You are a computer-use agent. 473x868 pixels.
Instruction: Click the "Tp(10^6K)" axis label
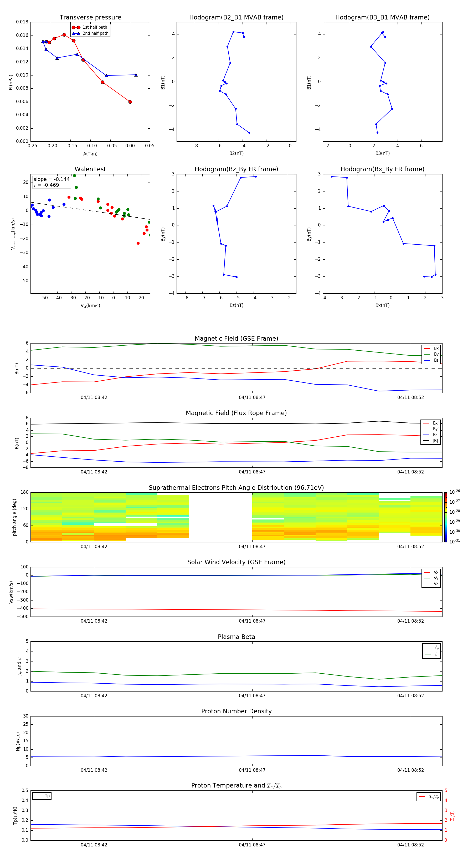pos(15,815)
